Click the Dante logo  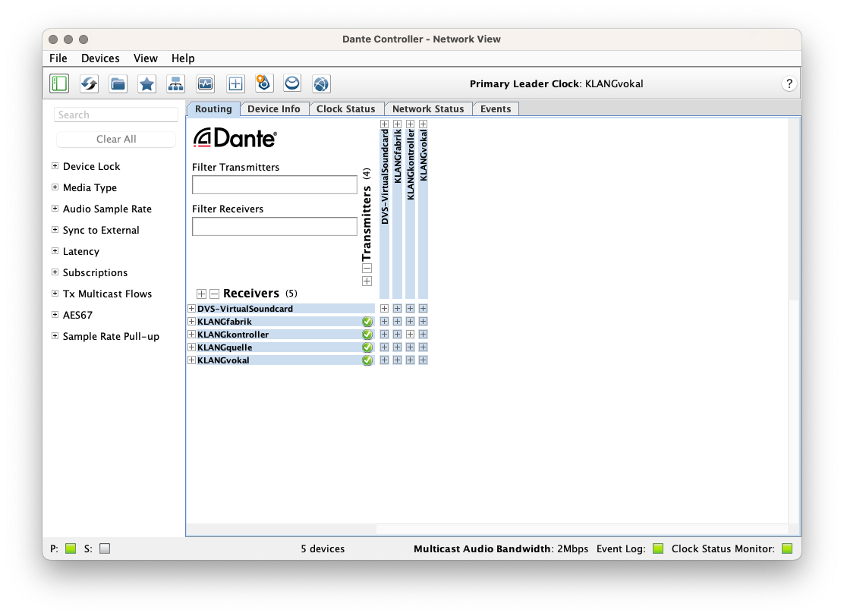(235, 138)
